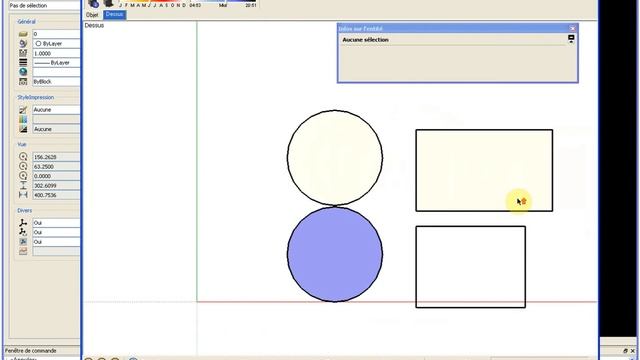Image resolution: width=640 pixels, height=360 pixels.
Task: Click the 0.0000 value in Vue
Action: coord(56,176)
